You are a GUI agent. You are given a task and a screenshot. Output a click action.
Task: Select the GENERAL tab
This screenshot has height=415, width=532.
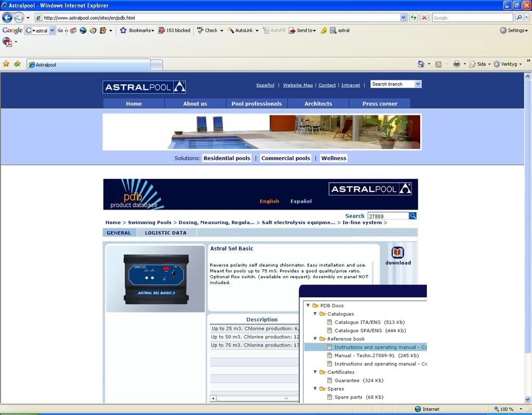[119, 233]
